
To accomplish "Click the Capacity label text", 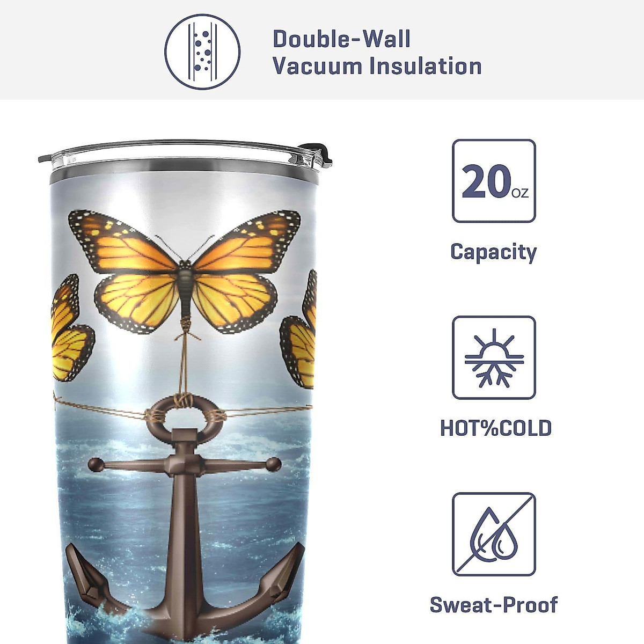I will (494, 252).
